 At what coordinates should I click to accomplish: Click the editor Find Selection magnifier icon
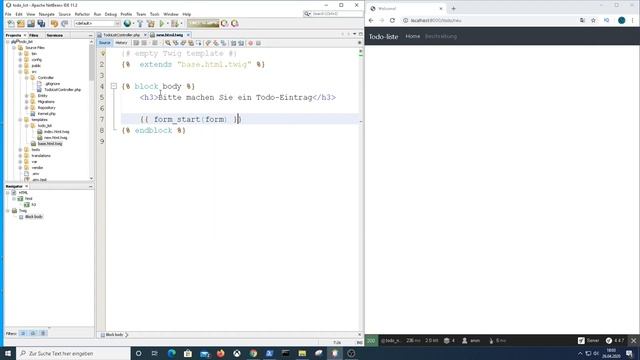[x=168, y=43]
